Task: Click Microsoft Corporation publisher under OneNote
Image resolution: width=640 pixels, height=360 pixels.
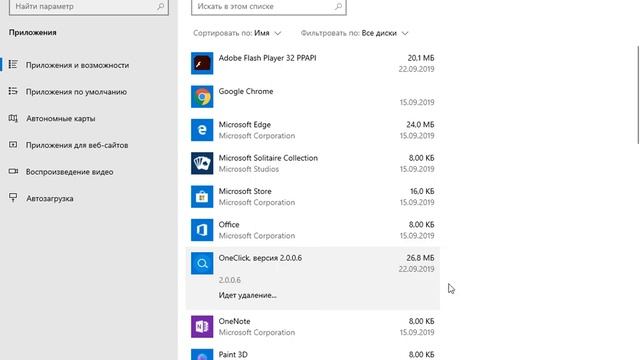Action: pyautogui.click(x=257, y=332)
